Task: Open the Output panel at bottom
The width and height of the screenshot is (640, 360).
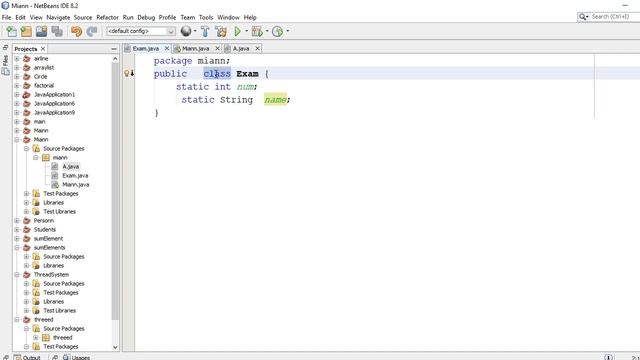Action: click(27, 357)
